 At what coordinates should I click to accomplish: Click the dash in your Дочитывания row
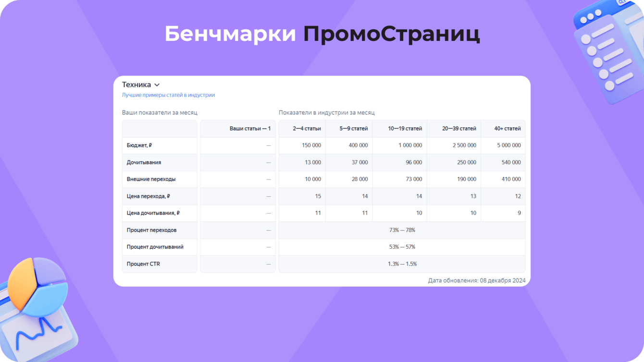(269, 162)
